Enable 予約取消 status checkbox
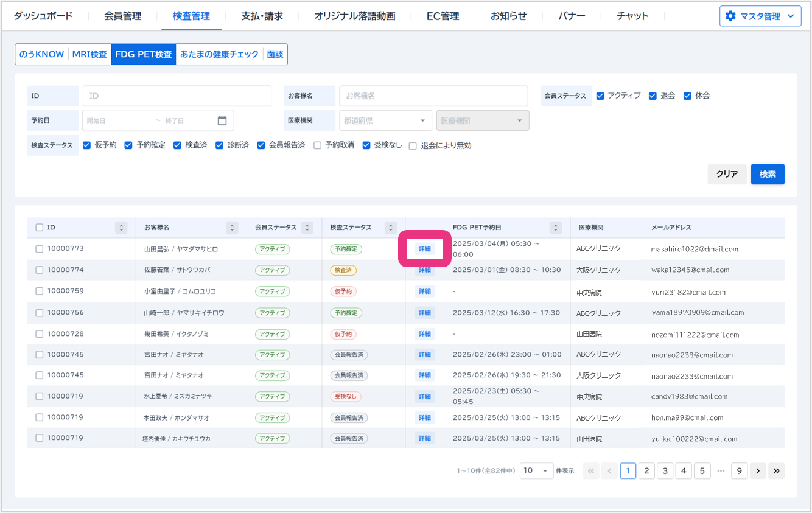Viewport: 812px width, 513px height. 318,145
